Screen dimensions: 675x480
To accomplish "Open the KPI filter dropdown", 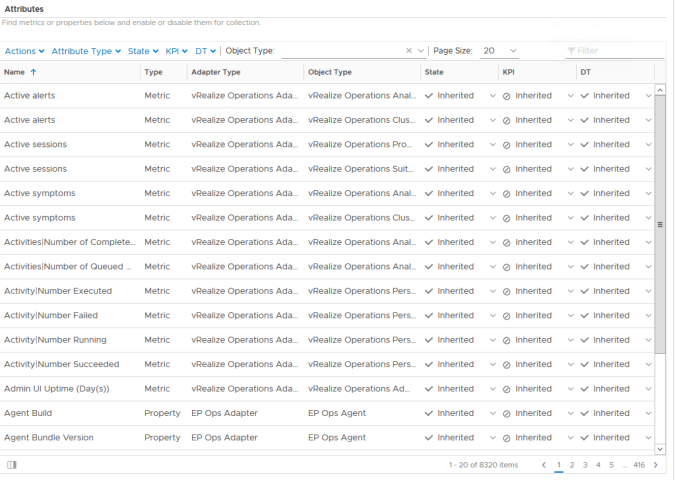I will click(176, 51).
